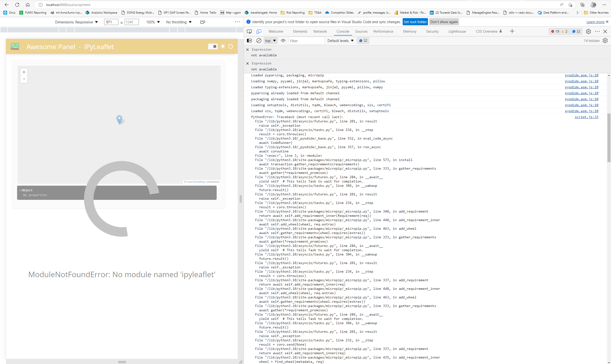Show the console sidebar panel
Screen dimensions: 611x364
249,41
